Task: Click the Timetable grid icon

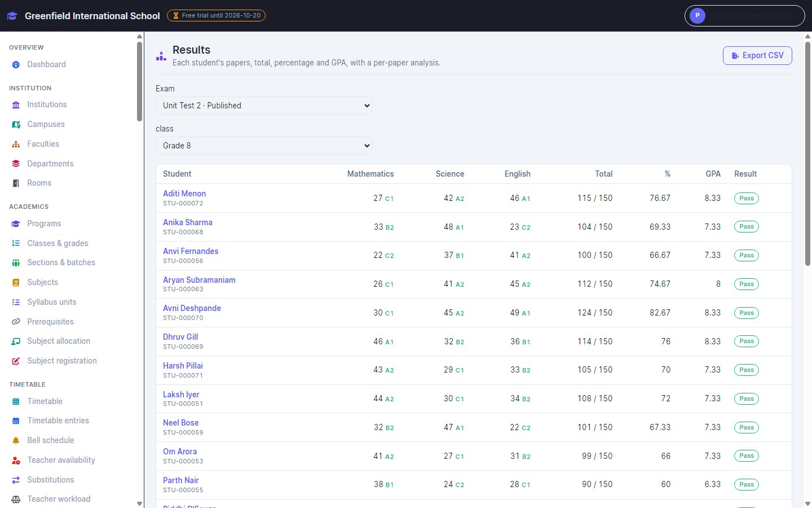Action: (16, 402)
